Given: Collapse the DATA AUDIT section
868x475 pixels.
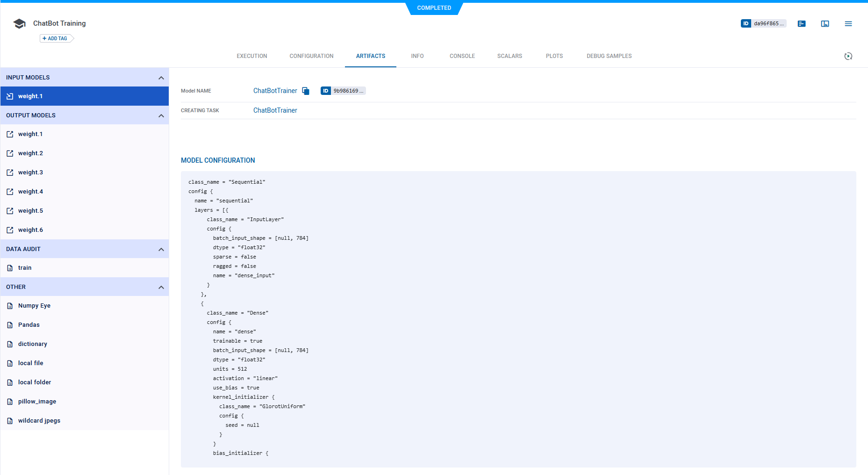Looking at the screenshot, I should pyautogui.click(x=161, y=249).
